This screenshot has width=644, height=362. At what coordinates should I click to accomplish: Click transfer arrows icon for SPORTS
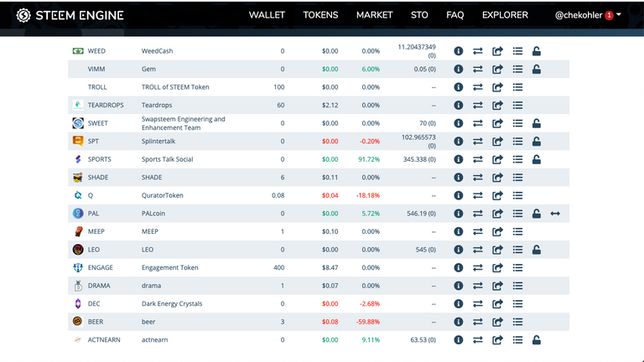[478, 159]
